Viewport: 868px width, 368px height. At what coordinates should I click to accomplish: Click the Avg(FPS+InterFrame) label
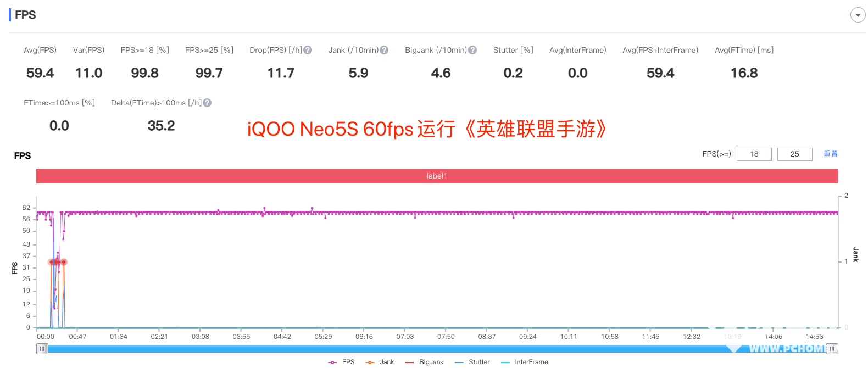tap(660, 50)
